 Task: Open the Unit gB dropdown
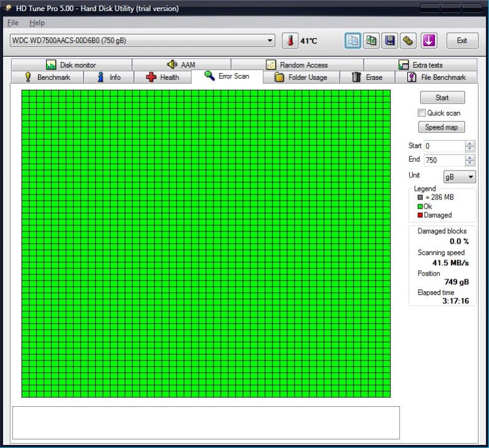tap(459, 177)
